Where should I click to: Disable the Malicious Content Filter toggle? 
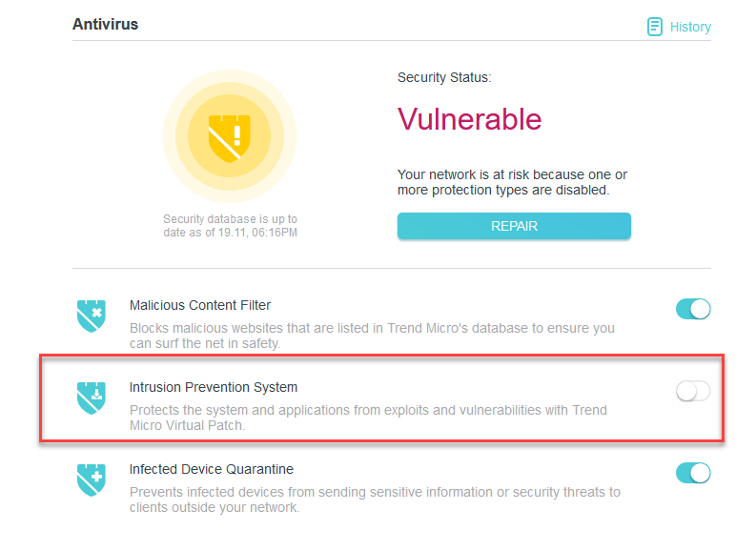pos(693,309)
